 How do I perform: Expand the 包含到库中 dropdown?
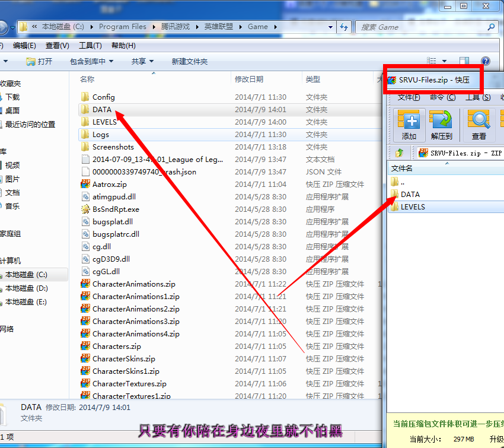coord(111,61)
